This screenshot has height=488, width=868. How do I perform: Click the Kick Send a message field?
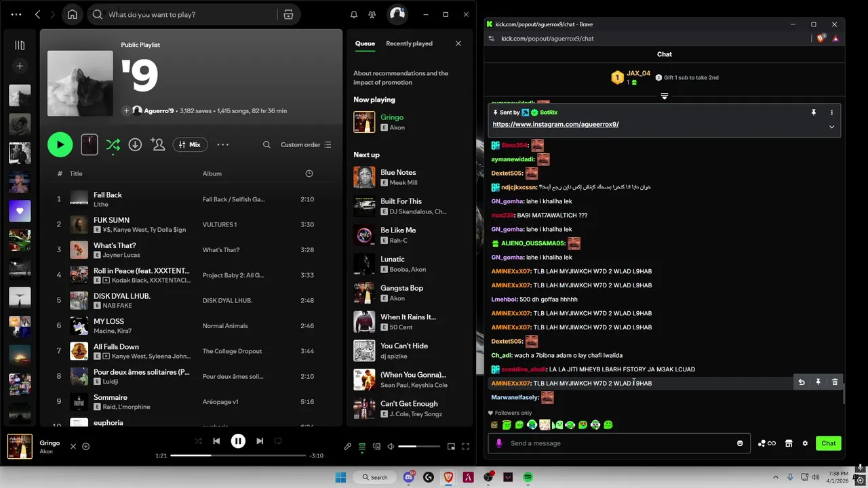[x=618, y=443]
